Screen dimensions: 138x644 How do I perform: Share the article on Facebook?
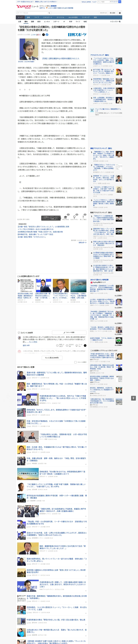(x=47, y=35)
